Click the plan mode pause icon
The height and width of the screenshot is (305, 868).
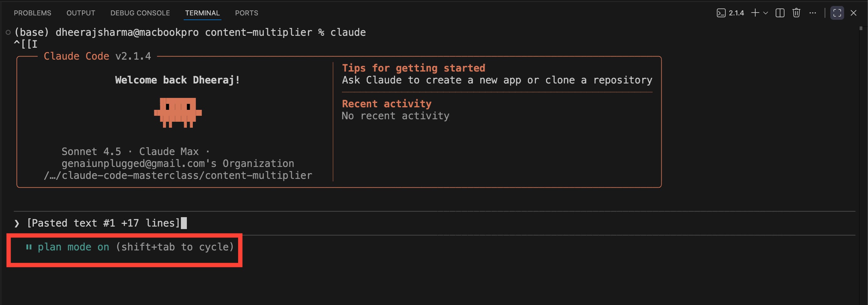(x=29, y=247)
